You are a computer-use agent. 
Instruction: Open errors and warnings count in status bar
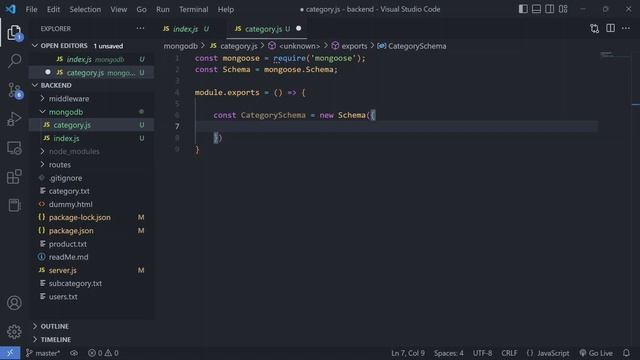pos(103,353)
